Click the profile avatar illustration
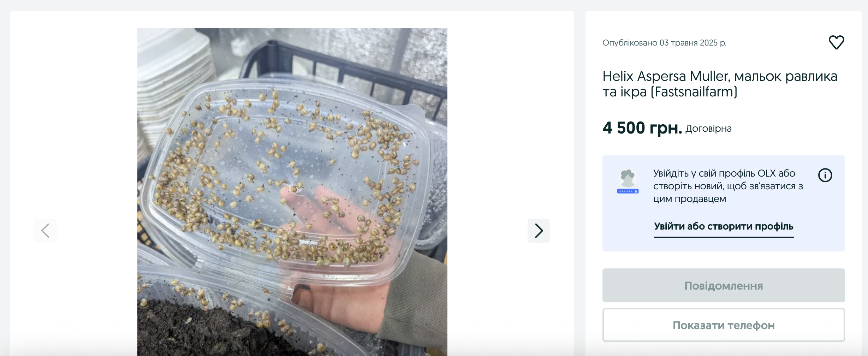This screenshot has height=356, width=868. tap(628, 181)
